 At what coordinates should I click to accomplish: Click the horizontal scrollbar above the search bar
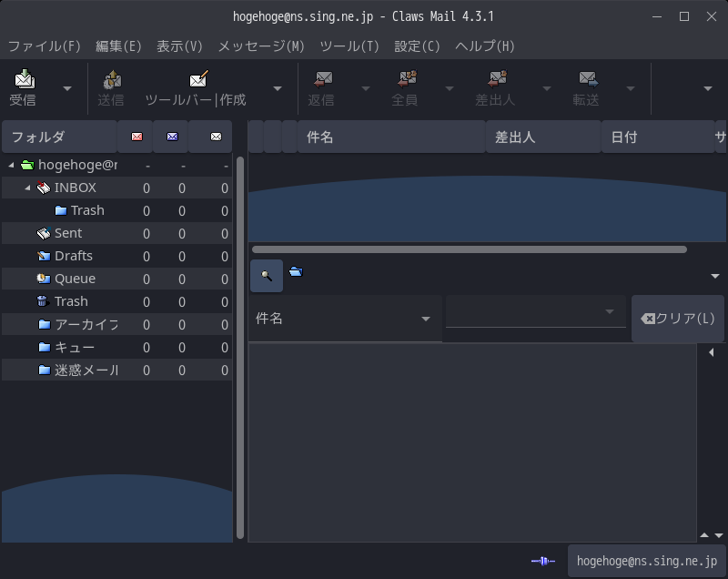click(x=469, y=249)
